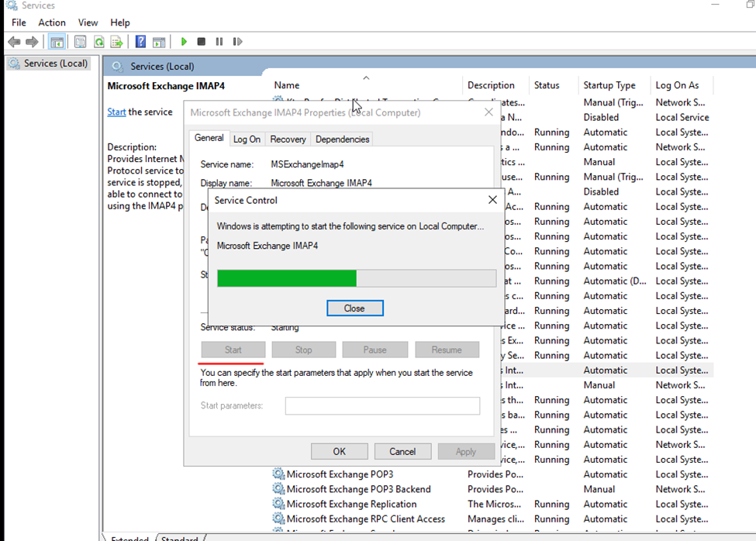This screenshot has height=541, width=756.
Task: Open the Dependencies tab
Action: pyautogui.click(x=342, y=140)
